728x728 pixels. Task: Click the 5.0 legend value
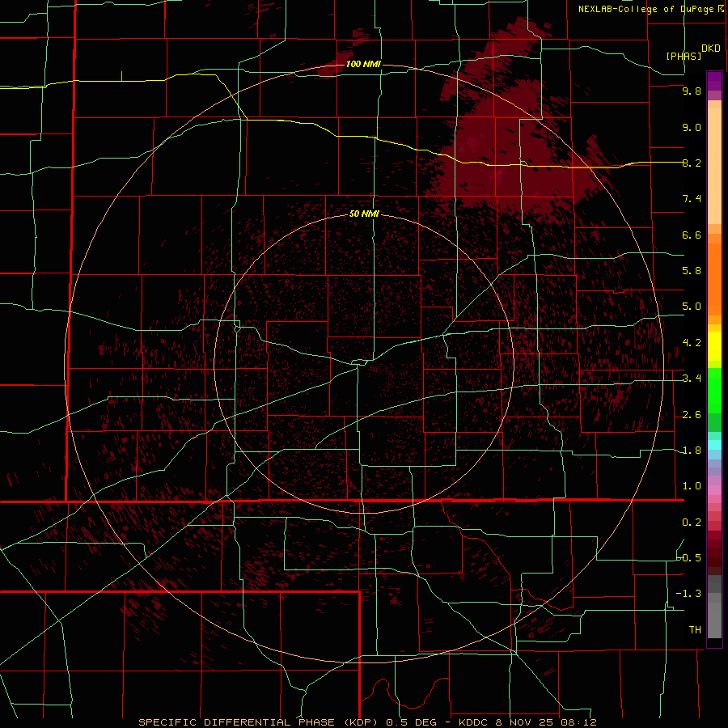(x=692, y=307)
